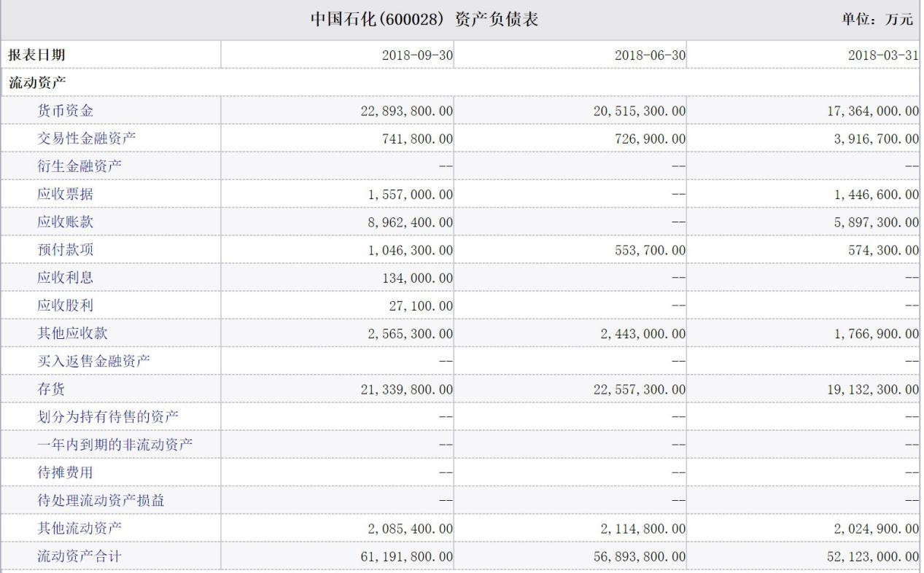This screenshot has width=924, height=573.
Task: Open the 其他应收款 item
Action: pos(72,333)
